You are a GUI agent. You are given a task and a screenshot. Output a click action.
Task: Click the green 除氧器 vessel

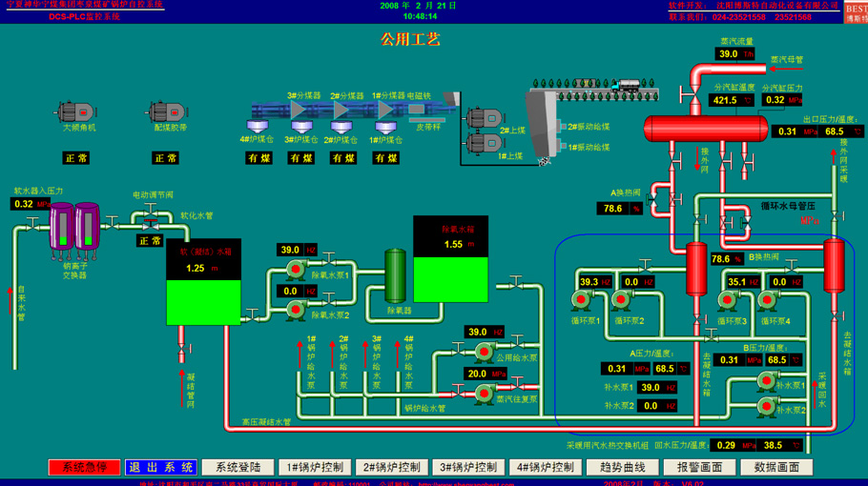[395, 275]
